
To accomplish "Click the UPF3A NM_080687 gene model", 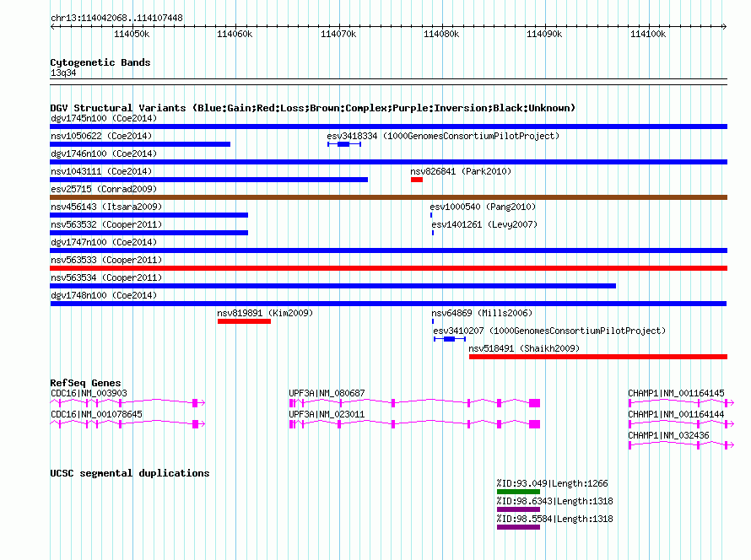I will (x=415, y=403).
